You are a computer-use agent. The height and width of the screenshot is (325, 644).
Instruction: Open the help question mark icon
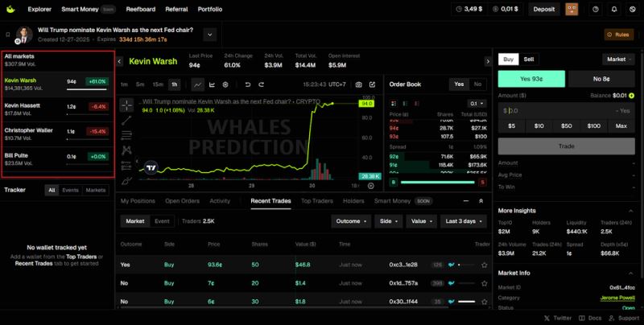click(596, 9)
